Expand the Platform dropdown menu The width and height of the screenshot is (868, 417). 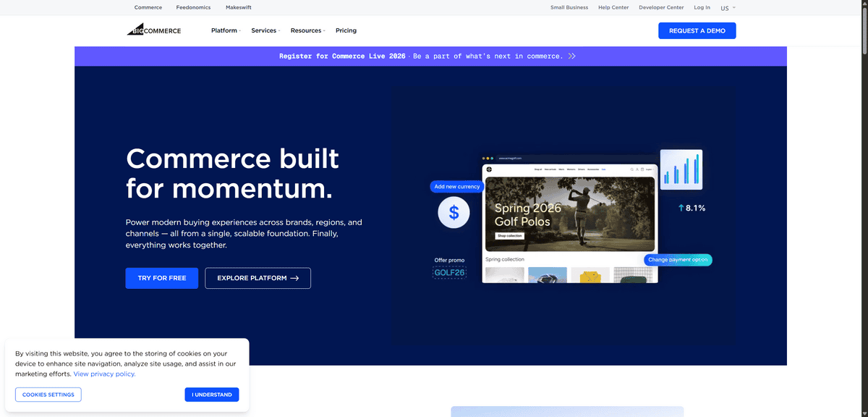click(x=225, y=30)
